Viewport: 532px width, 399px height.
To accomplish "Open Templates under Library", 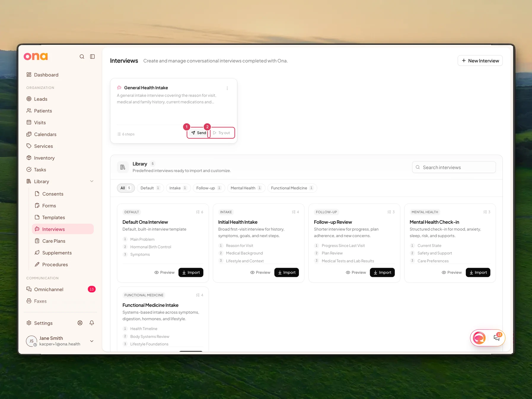I will pyautogui.click(x=53, y=218).
